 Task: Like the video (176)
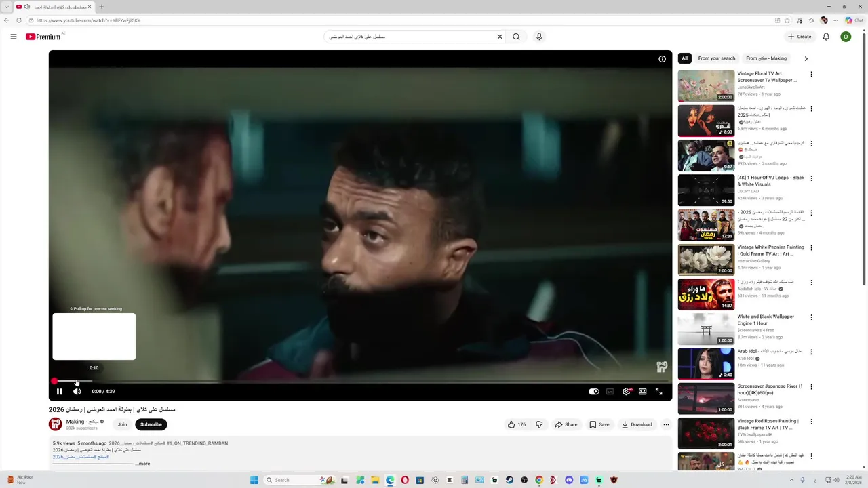click(x=517, y=424)
